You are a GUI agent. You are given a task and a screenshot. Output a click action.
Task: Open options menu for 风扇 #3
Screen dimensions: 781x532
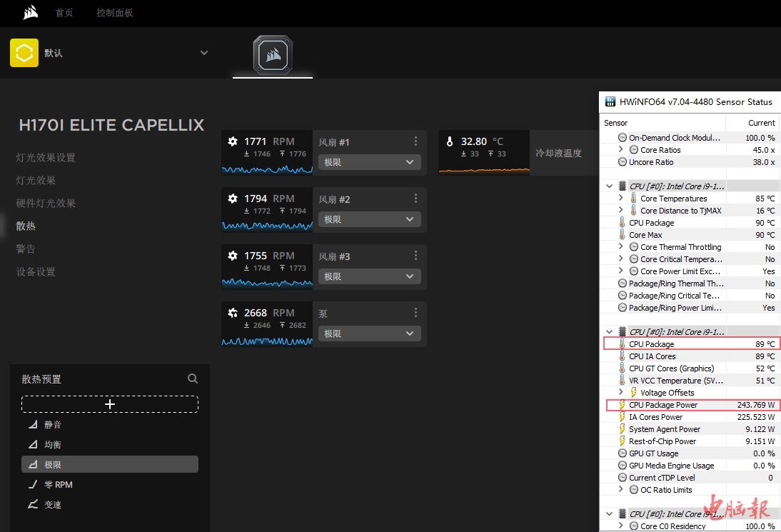pos(415,256)
